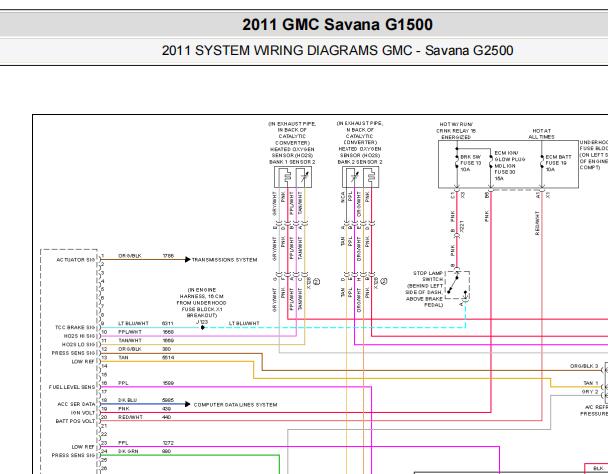608x474 pixels.
Task: Click the 'ECM BATT FUSE 19 10A' label
Action: click(558, 163)
